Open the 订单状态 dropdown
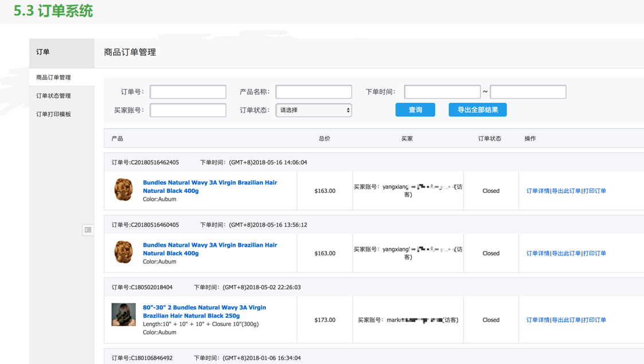 313,110
